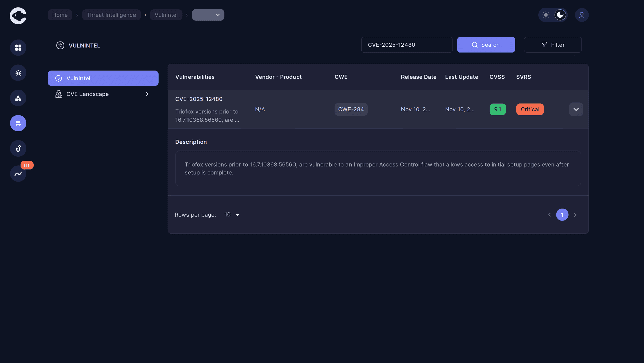Open the Rows per page dropdown
Image resolution: width=644 pixels, height=363 pixels.
tap(231, 215)
